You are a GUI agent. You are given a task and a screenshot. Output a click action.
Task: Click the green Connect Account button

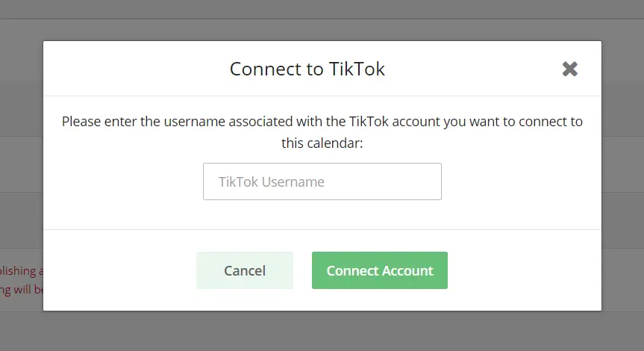tap(379, 270)
